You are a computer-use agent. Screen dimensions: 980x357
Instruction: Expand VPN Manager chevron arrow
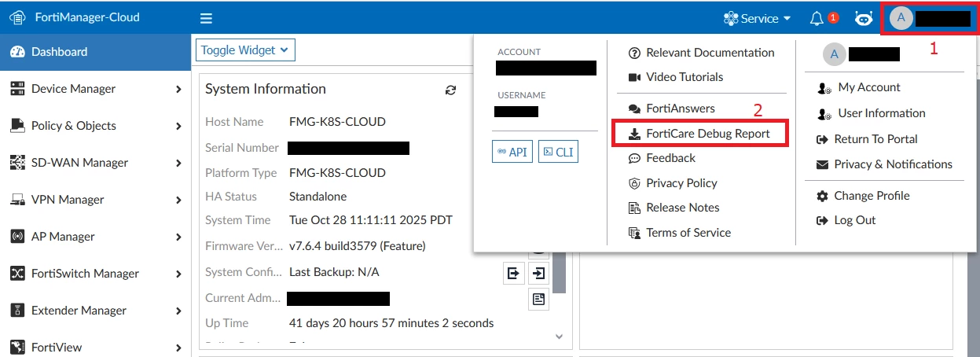(179, 201)
